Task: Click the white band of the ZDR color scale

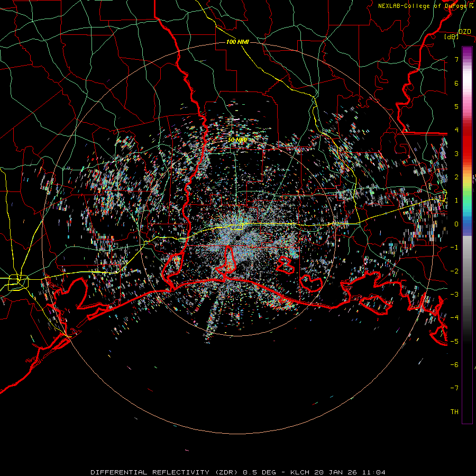Action: (x=467, y=80)
